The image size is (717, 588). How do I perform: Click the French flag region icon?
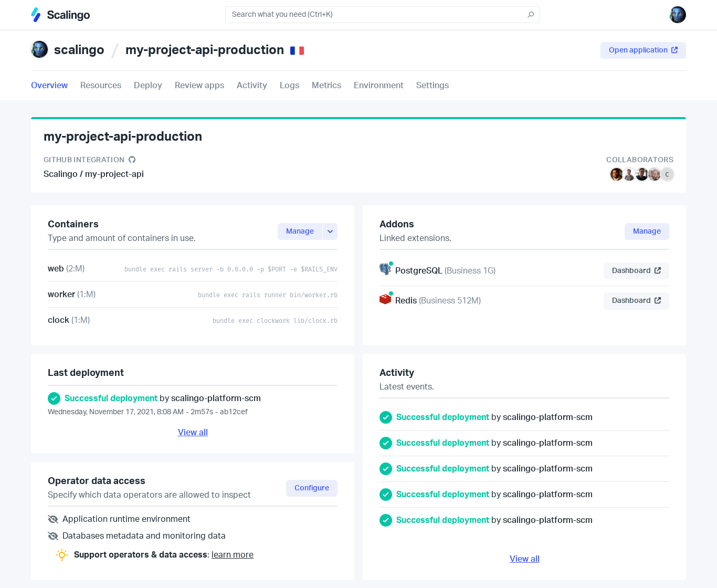(297, 50)
